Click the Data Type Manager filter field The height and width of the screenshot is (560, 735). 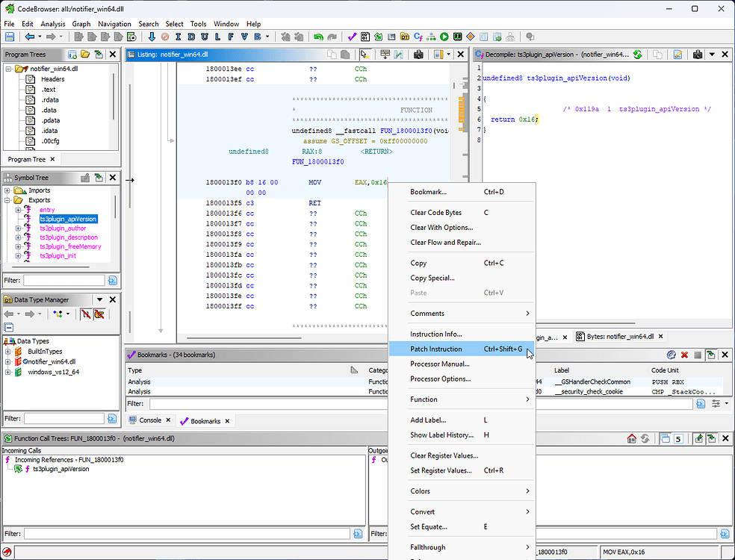64,418
